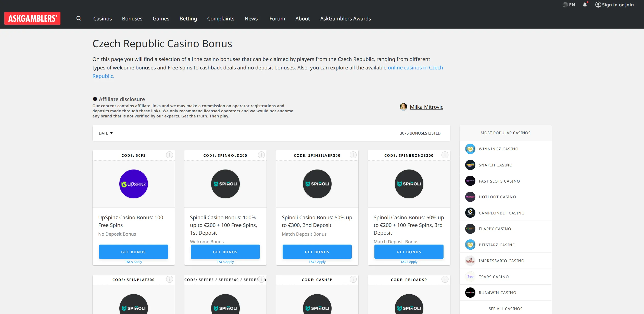Click the notifications bell icon
This screenshot has height=314, width=644.
point(585,5)
